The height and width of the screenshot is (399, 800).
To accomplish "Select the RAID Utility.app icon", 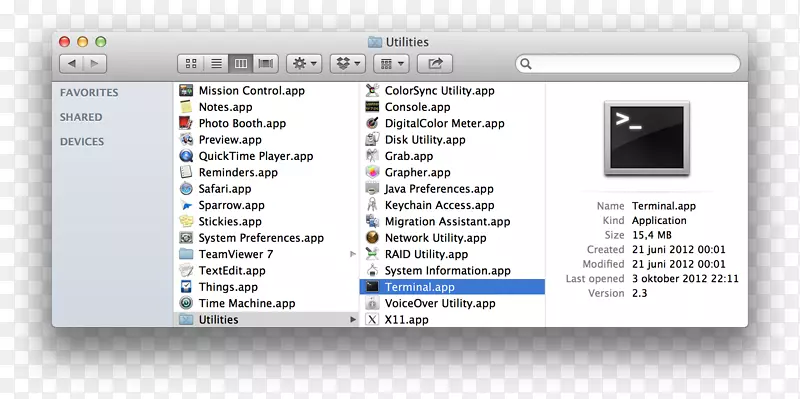I will pos(373,254).
